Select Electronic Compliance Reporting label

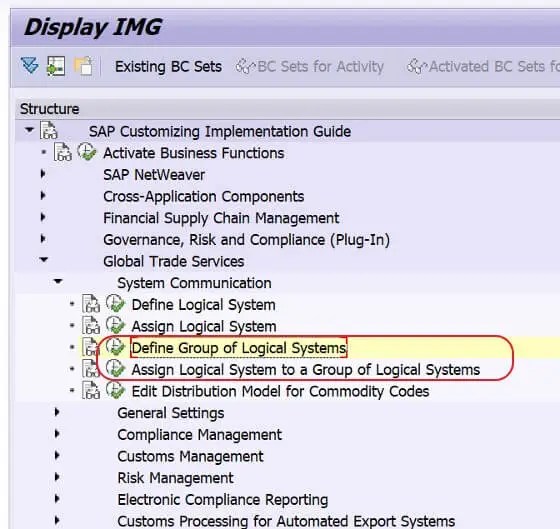223,500
